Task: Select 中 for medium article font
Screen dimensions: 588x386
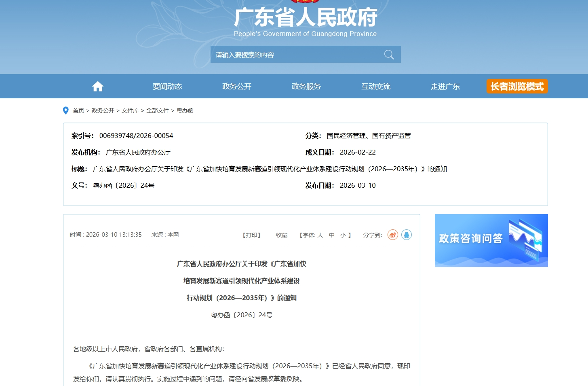Action: point(332,235)
